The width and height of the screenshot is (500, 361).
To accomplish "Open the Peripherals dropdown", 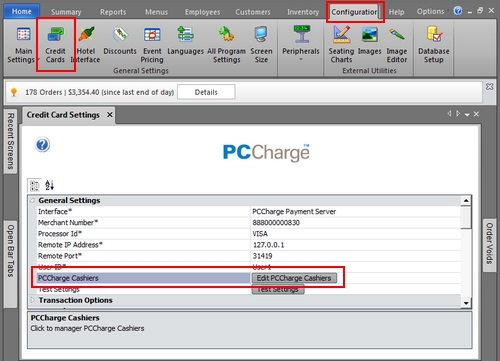I will [301, 43].
